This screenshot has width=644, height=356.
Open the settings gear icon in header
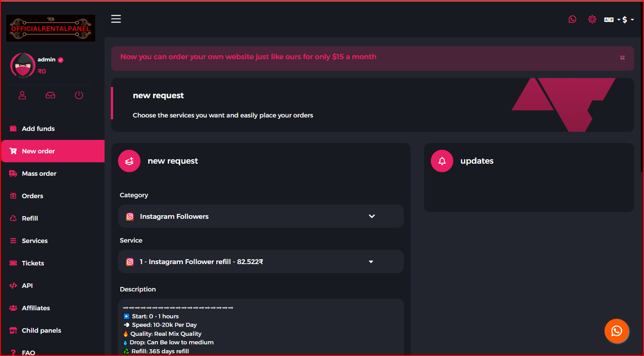[x=592, y=19]
